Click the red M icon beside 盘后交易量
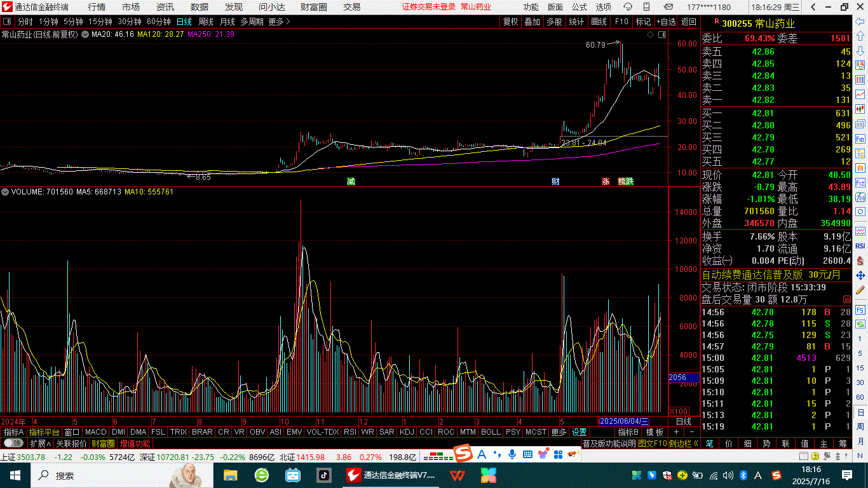Image resolution: width=868 pixels, height=488 pixels. (x=846, y=299)
